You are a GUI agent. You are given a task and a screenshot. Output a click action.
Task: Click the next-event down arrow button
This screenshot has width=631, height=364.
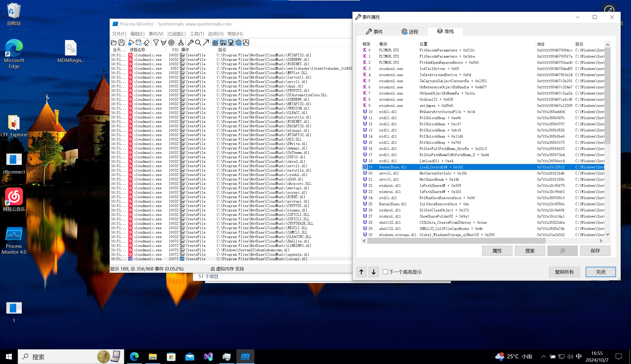click(373, 272)
